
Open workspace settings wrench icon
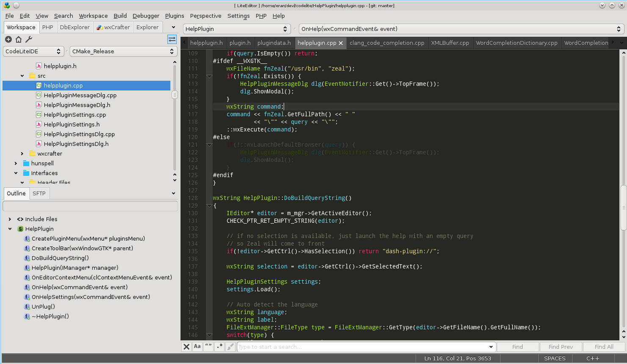click(29, 39)
